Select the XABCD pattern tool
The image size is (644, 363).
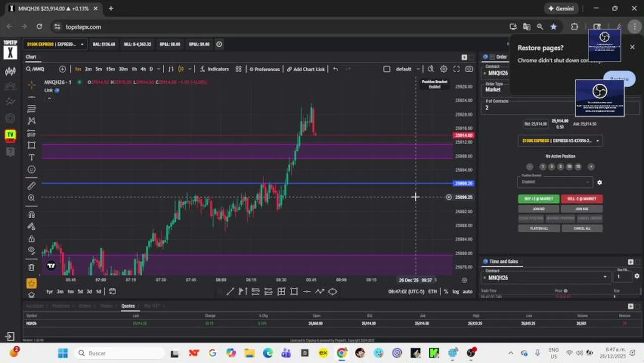coord(31,121)
